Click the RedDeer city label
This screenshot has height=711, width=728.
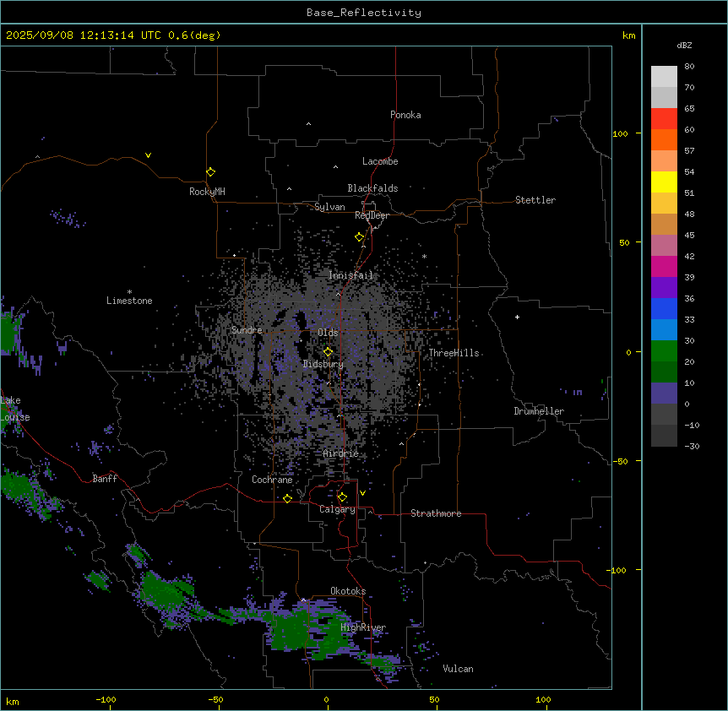point(372,215)
